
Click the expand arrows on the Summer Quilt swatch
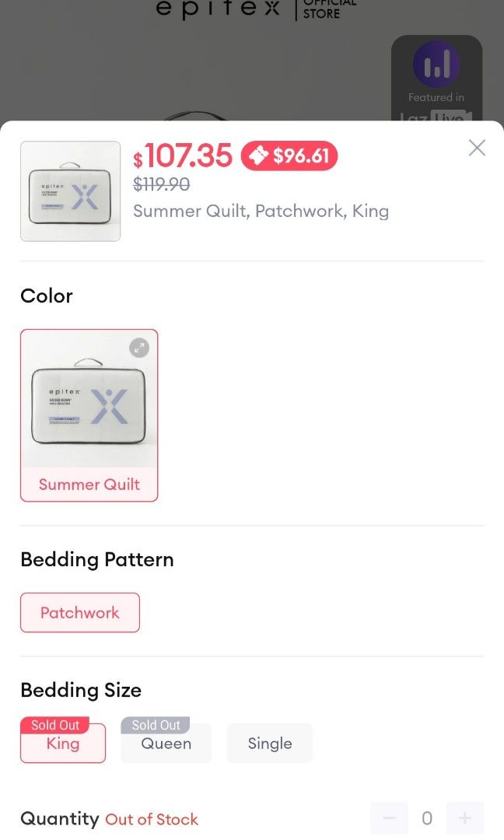pyautogui.click(x=139, y=347)
